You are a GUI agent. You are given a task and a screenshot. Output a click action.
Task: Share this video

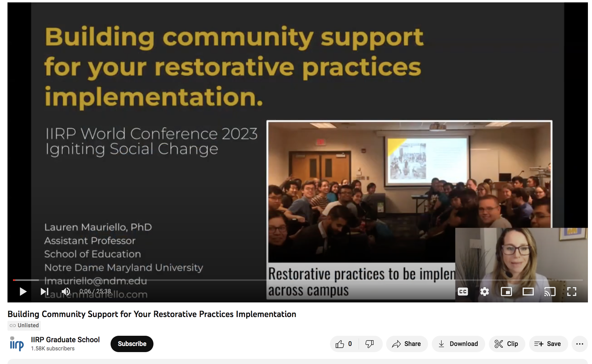[407, 344]
